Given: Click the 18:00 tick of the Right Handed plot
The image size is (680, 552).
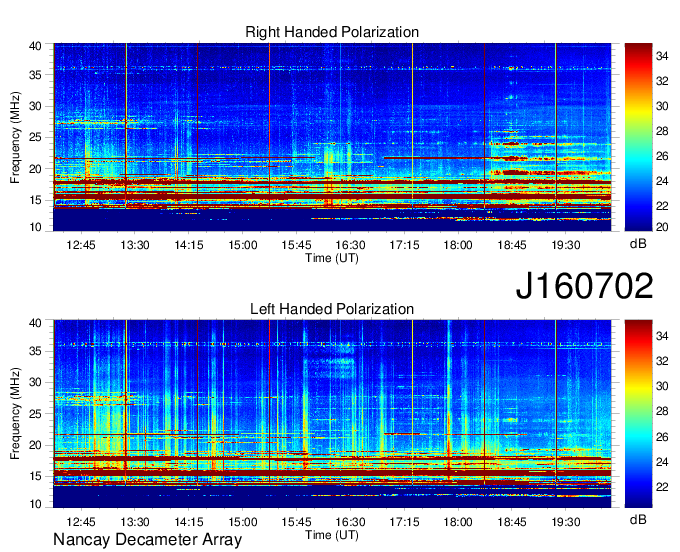Looking at the screenshot, I should [458, 245].
